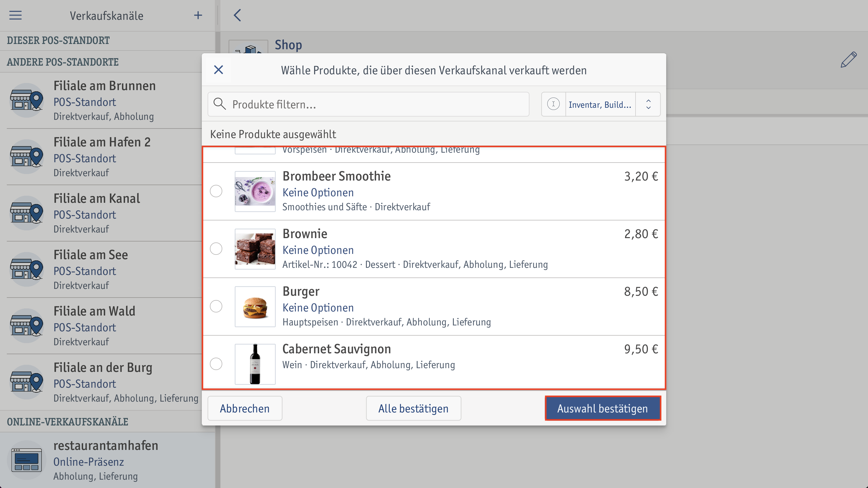Click Cabernet Sauvignon product name
The height and width of the screenshot is (488, 868).
[336, 349]
